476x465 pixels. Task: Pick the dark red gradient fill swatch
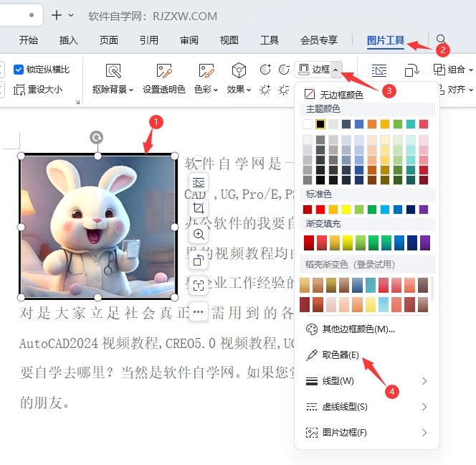coord(309,243)
